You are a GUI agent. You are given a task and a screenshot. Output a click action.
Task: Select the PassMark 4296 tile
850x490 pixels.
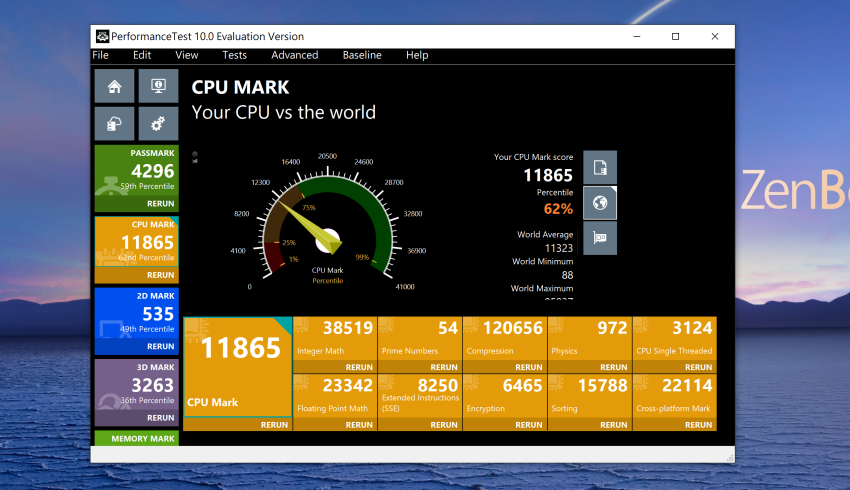137,171
